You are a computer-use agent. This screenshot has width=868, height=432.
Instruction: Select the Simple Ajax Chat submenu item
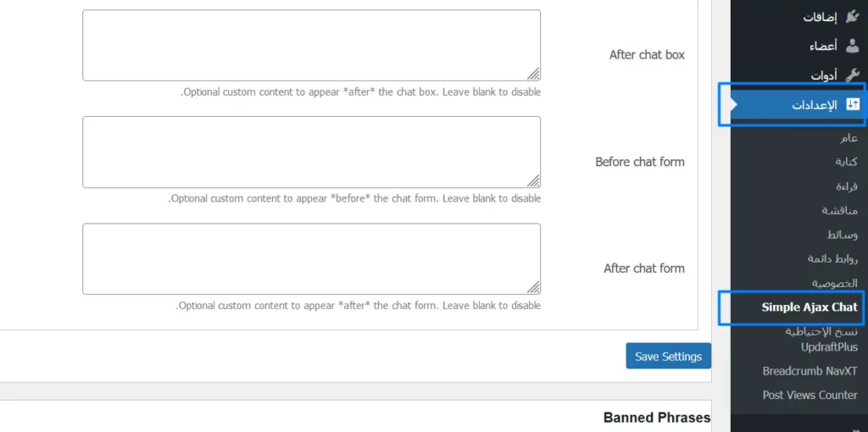(x=809, y=307)
